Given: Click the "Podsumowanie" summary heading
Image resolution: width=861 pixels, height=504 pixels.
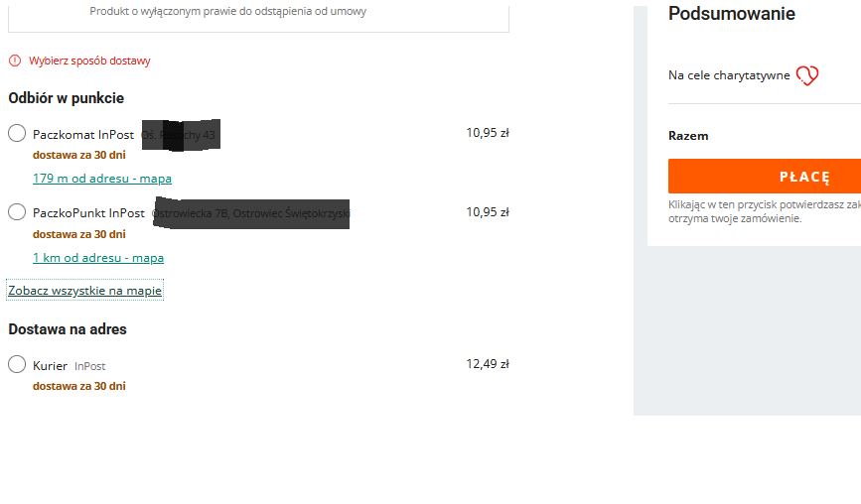Looking at the screenshot, I should (731, 14).
